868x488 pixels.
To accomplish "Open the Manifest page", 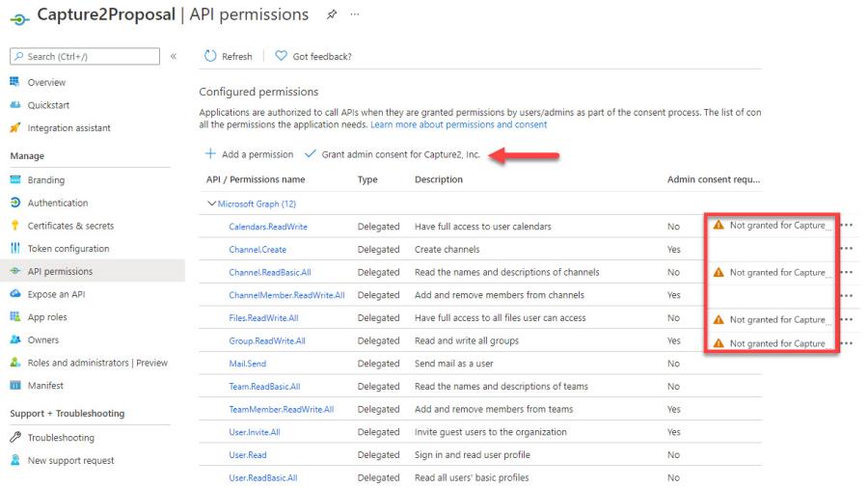I will [45, 386].
